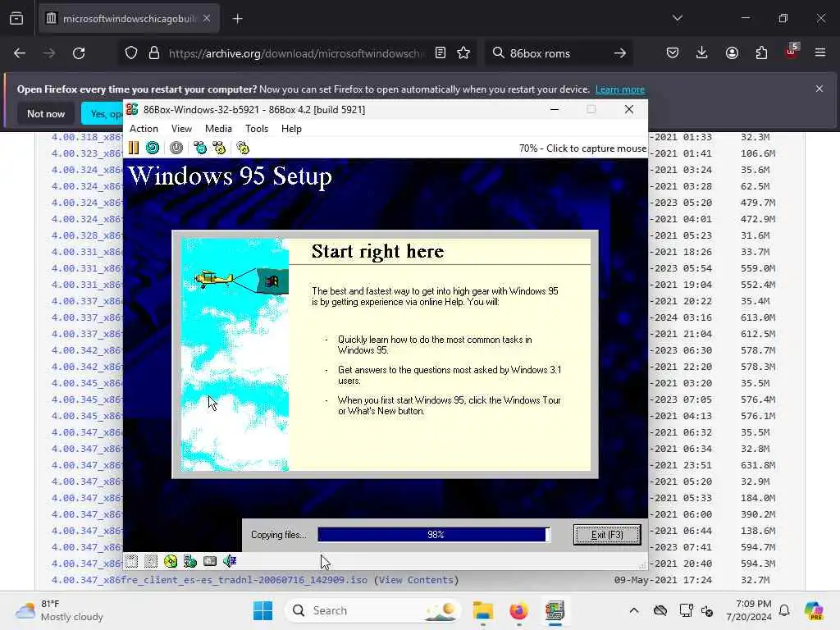Screen dimensions: 840x630
Task: Open Firefox View icon
Action: click(x=16, y=19)
